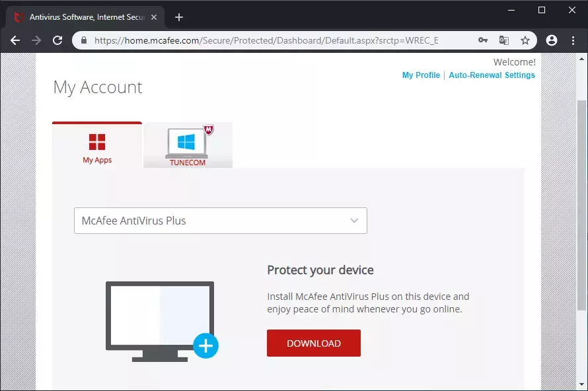Minimize the browser window
The image size is (588, 391).
click(x=511, y=10)
